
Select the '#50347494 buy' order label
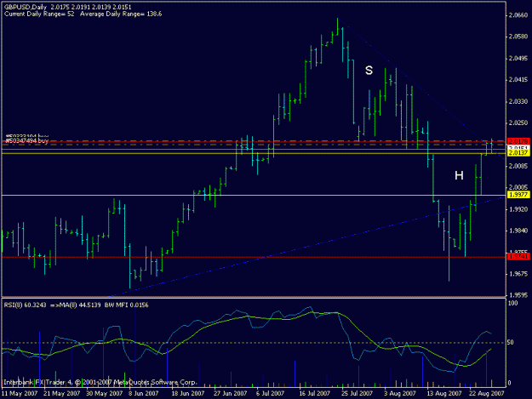coord(27,140)
